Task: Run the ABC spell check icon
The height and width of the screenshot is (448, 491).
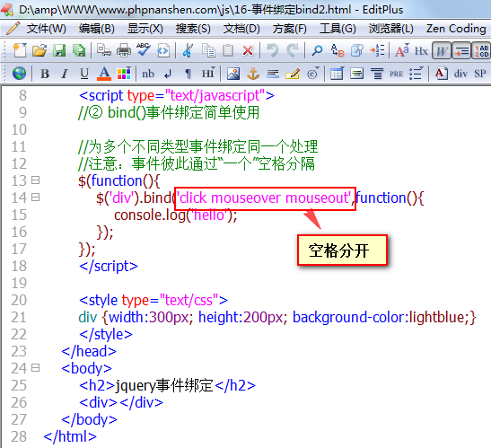Action: (x=143, y=49)
